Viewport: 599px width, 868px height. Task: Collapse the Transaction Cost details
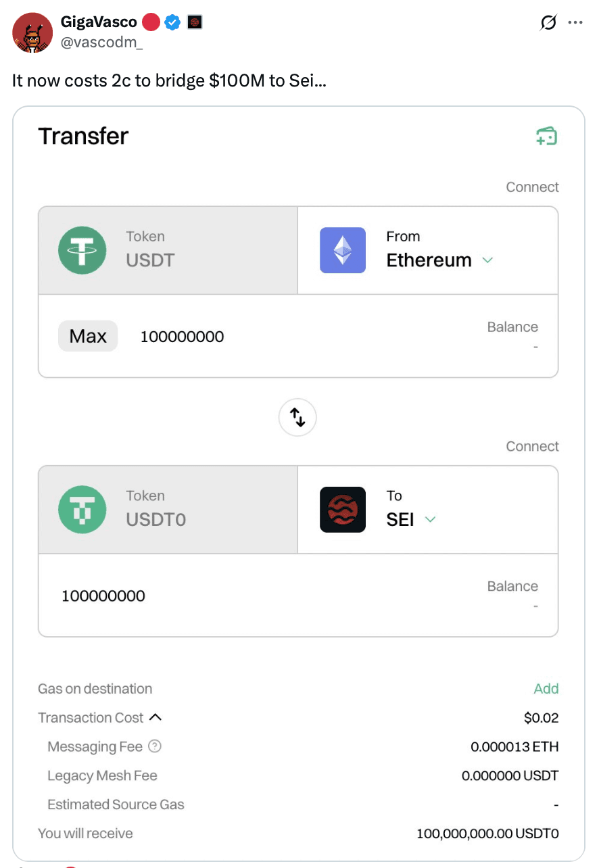point(155,717)
